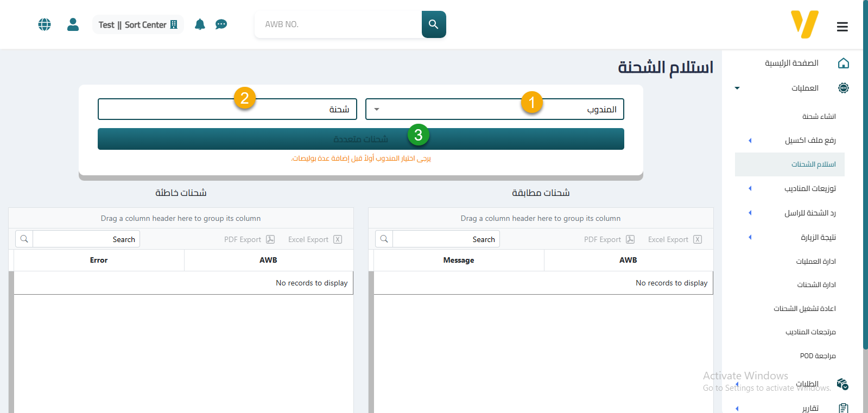Open the chat messages icon
Screen dimensions: 868x413
(221, 24)
